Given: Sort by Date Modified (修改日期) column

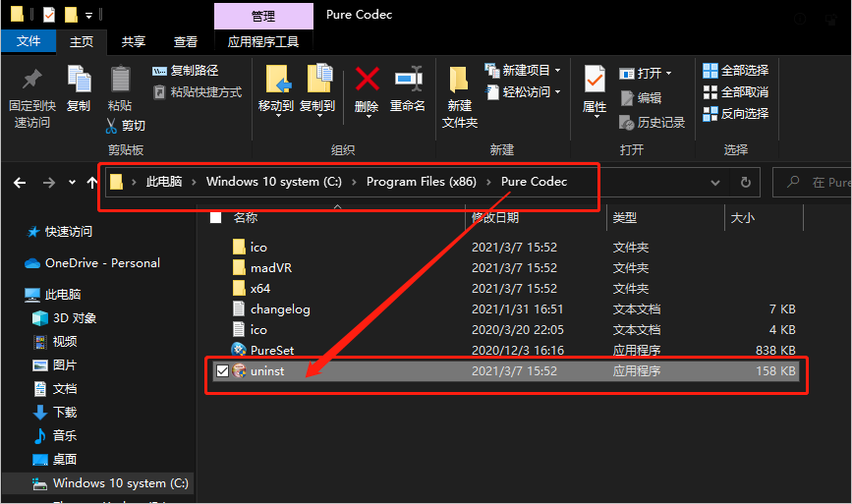Looking at the screenshot, I should point(495,218).
